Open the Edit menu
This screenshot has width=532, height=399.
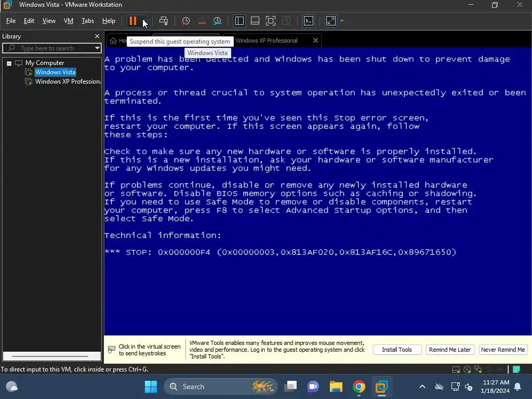tap(29, 21)
